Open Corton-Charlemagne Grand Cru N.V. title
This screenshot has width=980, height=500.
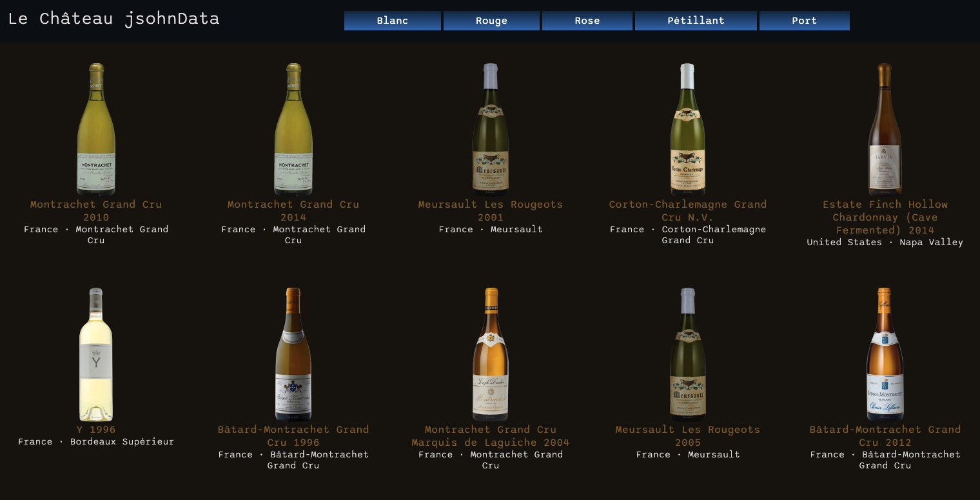coord(688,211)
